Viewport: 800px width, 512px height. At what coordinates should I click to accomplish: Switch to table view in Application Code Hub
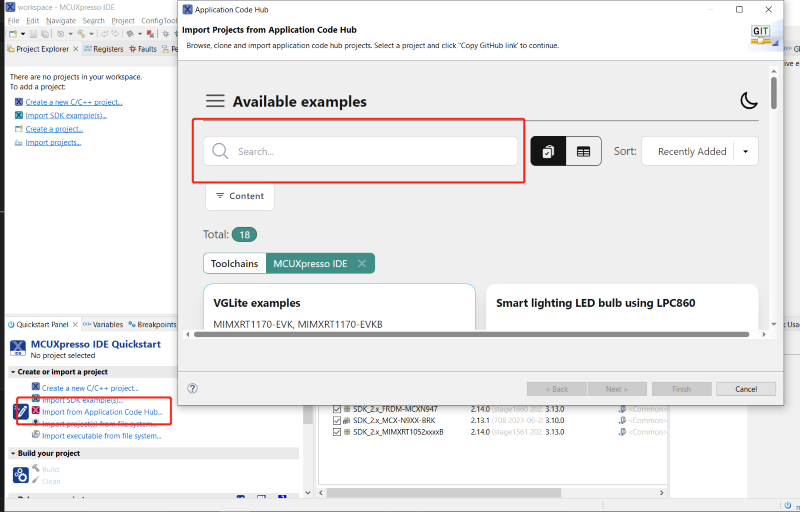pos(583,151)
